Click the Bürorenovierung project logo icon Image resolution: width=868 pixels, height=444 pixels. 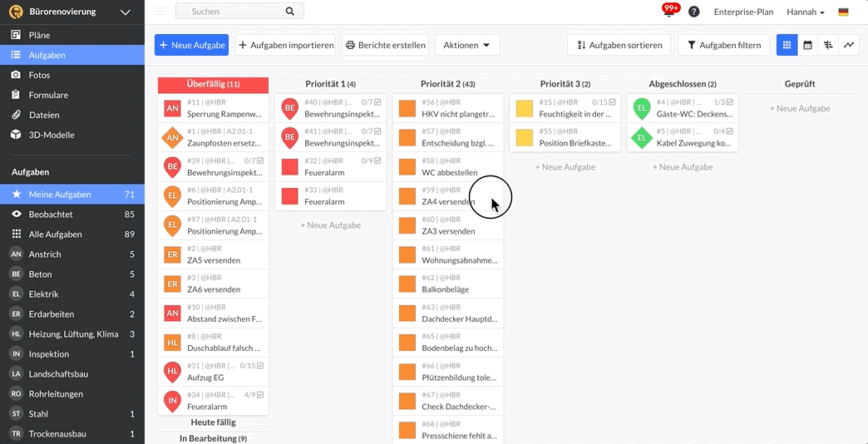16,12
